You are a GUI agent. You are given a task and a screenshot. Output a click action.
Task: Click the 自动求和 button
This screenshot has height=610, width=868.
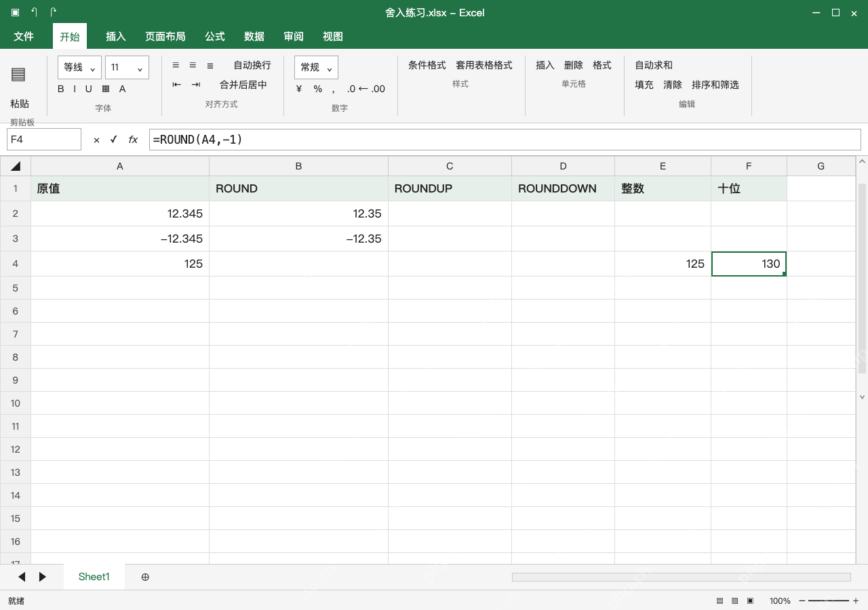(654, 65)
